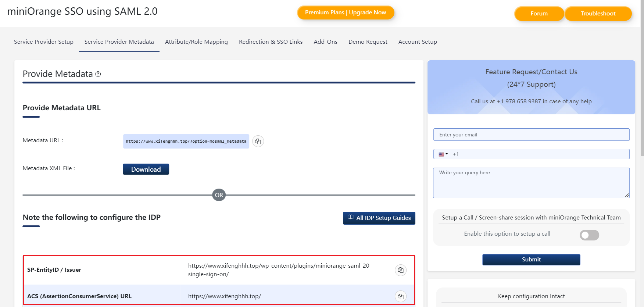The image size is (644, 307).
Task: Click the book icon in IDP Guides button
Action: [351, 218]
